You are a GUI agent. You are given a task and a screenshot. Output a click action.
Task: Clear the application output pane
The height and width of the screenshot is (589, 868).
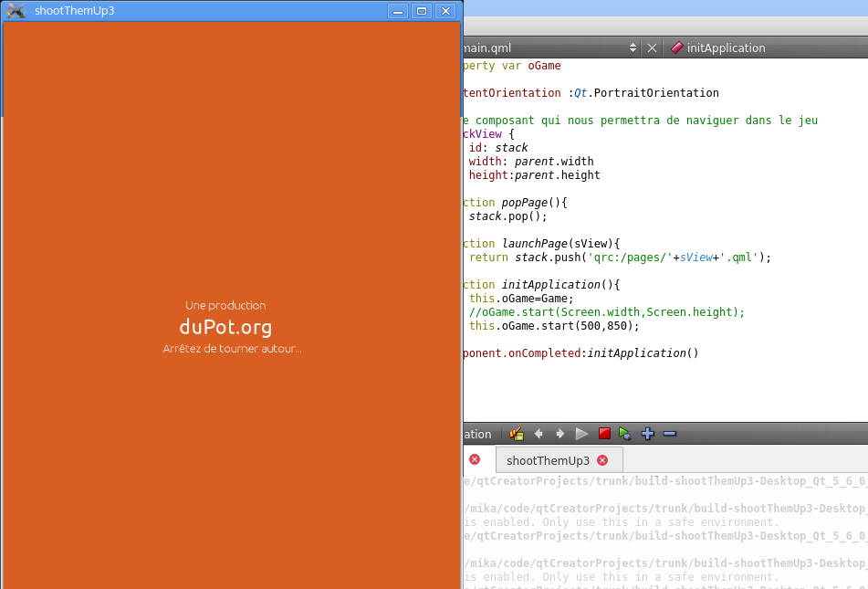(x=517, y=434)
